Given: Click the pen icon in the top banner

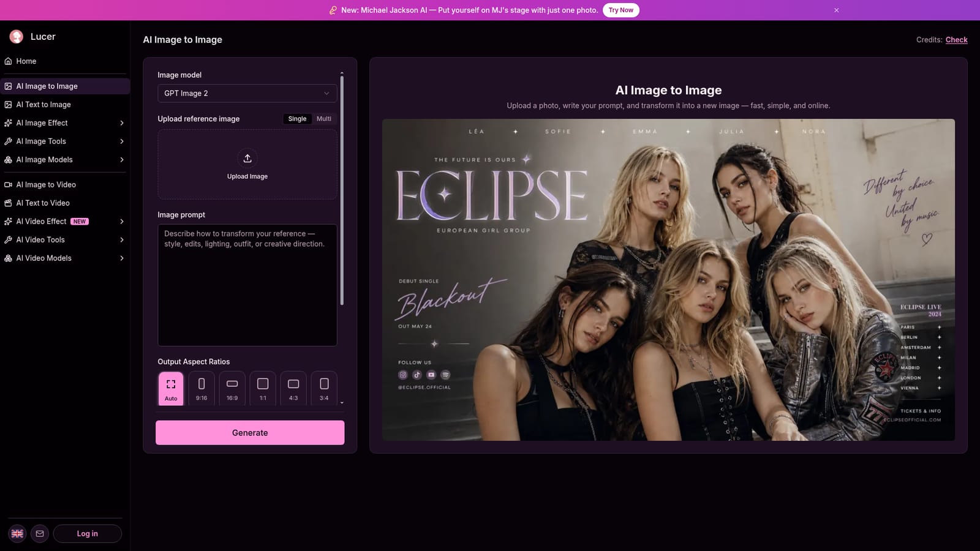Looking at the screenshot, I should 333,10.
